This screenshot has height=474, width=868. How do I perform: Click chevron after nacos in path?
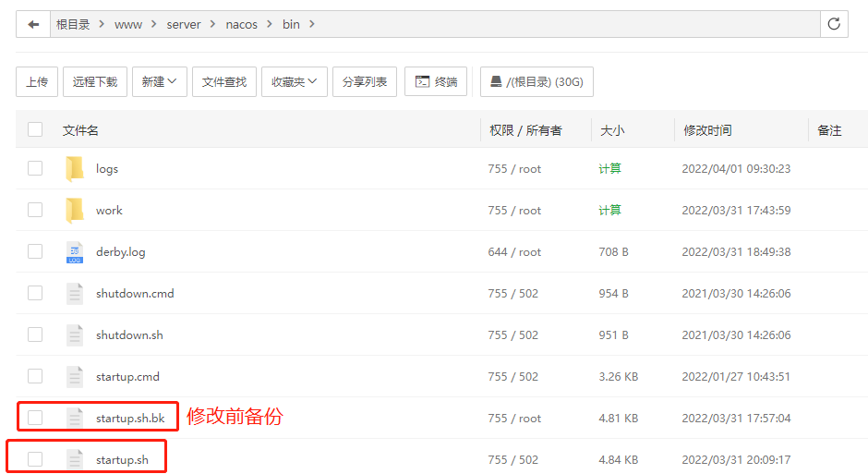[270, 24]
